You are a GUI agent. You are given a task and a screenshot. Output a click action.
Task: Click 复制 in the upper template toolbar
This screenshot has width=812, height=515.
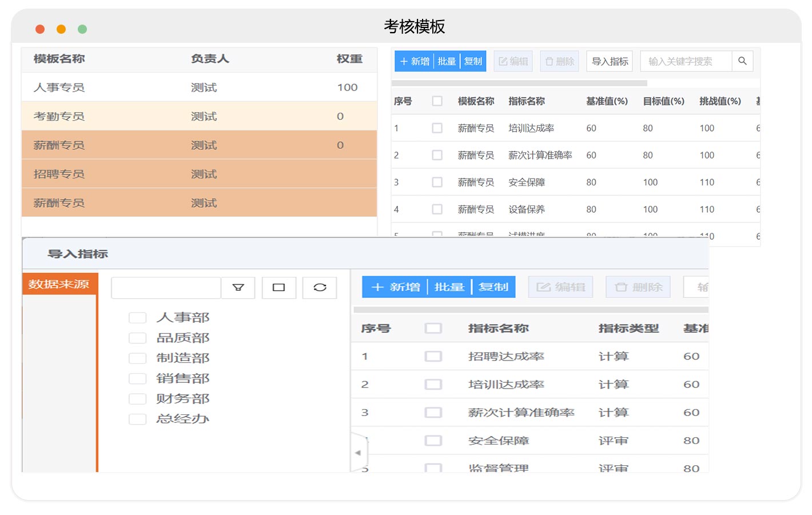coord(473,61)
